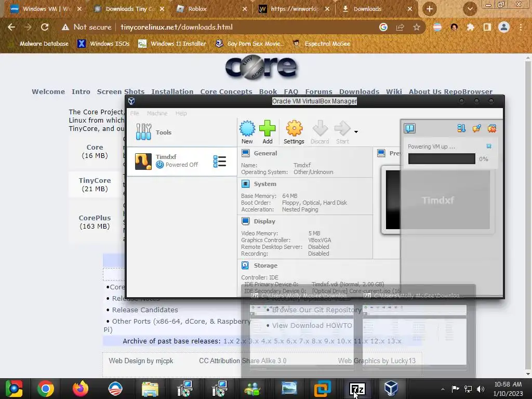Open a new browser tab
This screenshot has width=532, height=399.
[429, 9]
